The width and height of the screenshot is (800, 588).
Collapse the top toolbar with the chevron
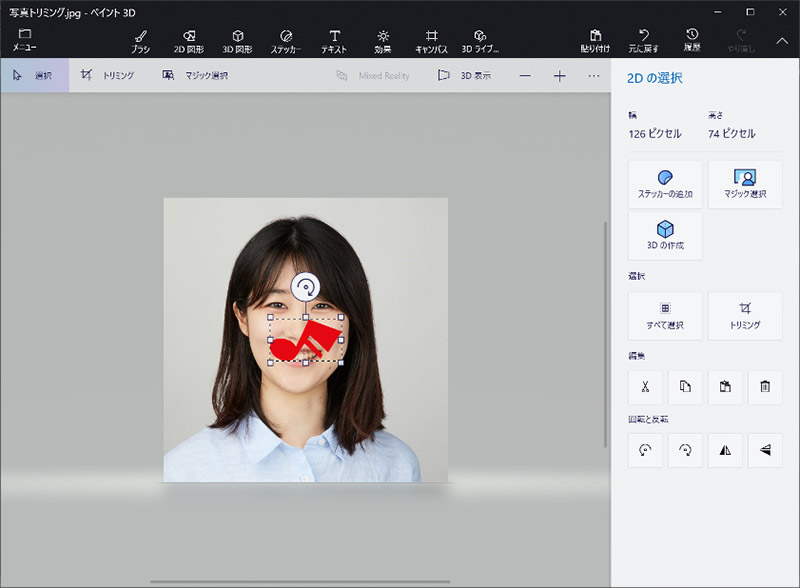(x=782, y=40)
